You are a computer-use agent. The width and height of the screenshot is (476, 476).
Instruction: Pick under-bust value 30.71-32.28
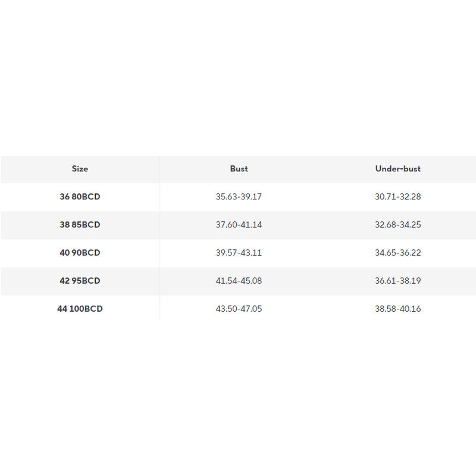pyautogui.click(x=397, y=197)
